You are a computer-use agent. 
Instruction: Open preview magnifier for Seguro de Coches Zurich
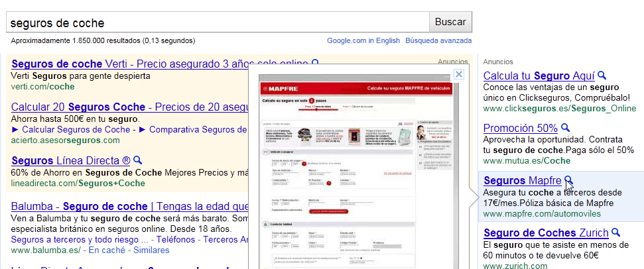[615, 233]
